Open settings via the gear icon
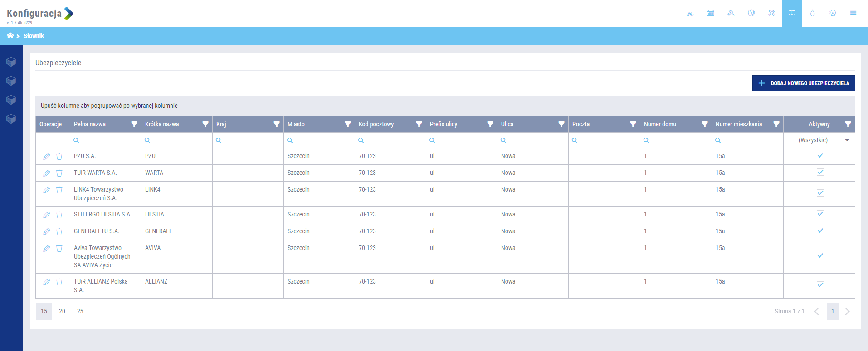The image size is (868, 351). [833, 13]
